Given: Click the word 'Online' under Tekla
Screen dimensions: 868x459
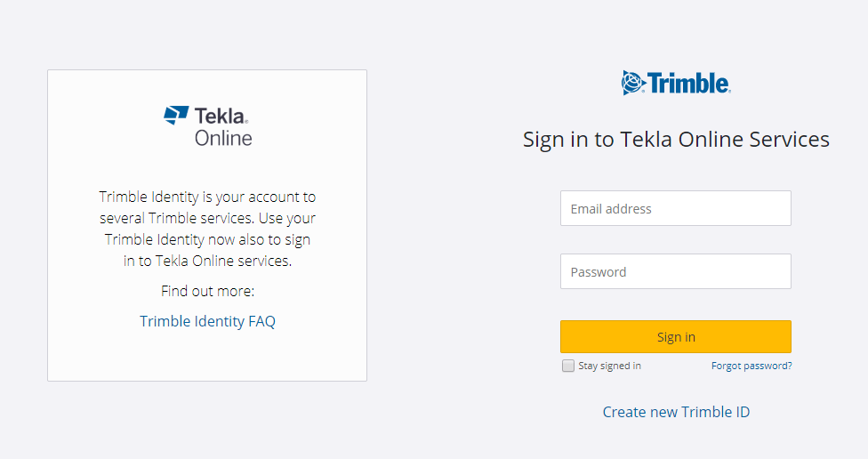Looking at the screenshot, I should [x=223, y=138].
